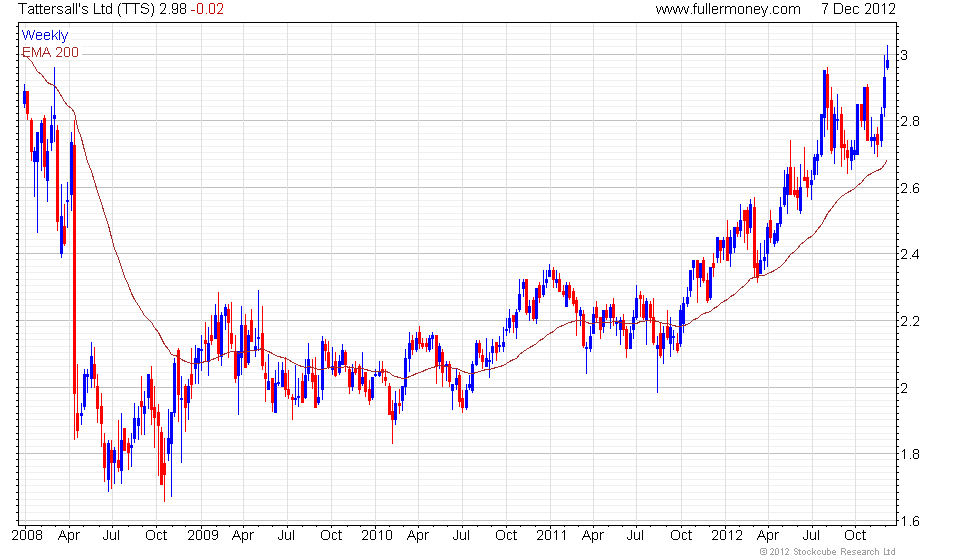Click the 2011 year label on time axis

point(551,536)
